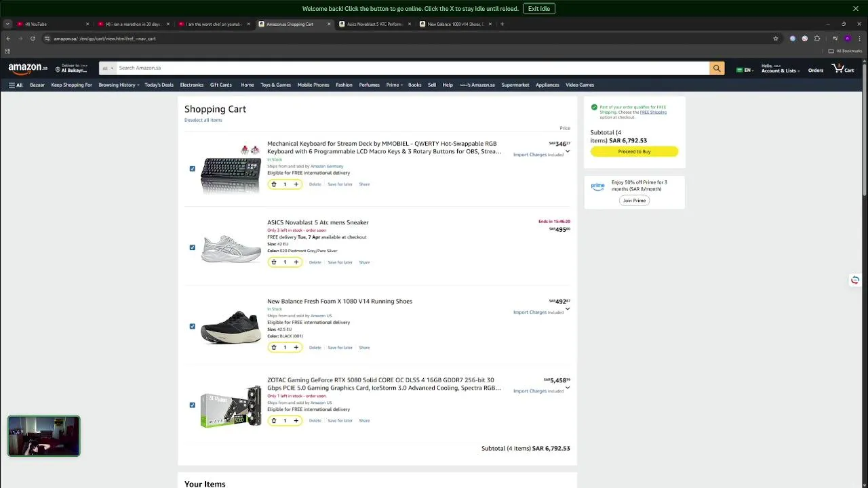The height and width of the screenshot is (488, 868).
Task: Dismiss the idle banner with X
Action: [856, 9]
